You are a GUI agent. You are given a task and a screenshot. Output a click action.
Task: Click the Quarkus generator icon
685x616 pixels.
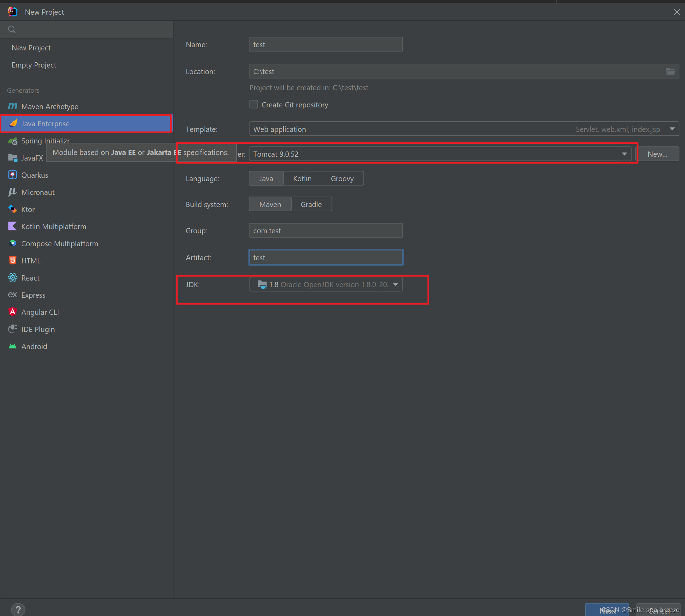(13, 175)
